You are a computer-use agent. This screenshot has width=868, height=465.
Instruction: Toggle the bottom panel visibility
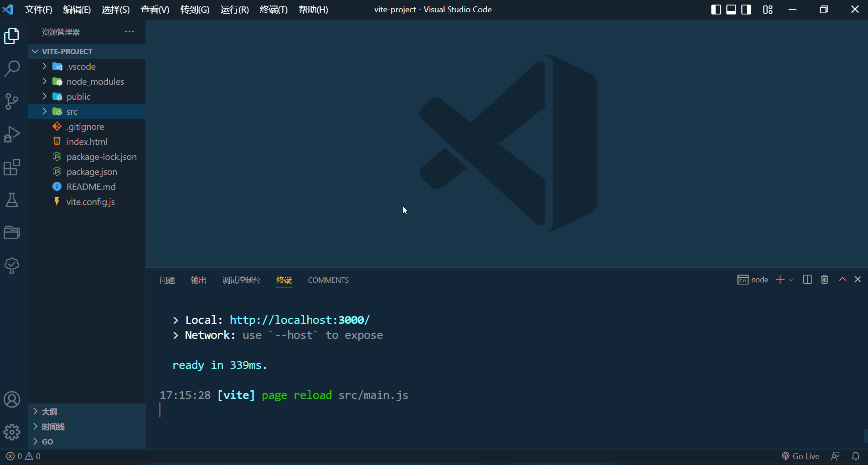[x=731, y=10]
